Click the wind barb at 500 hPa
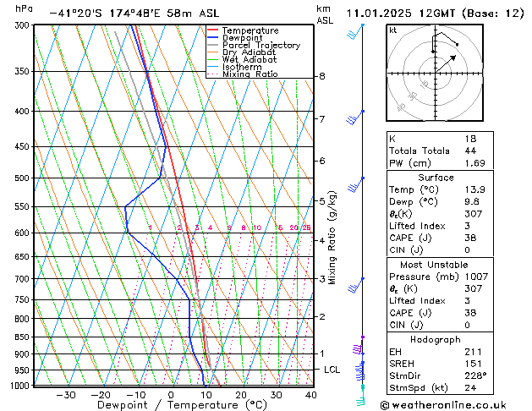The height and width of the screenshot is (411, 532). tap(356, 184)
